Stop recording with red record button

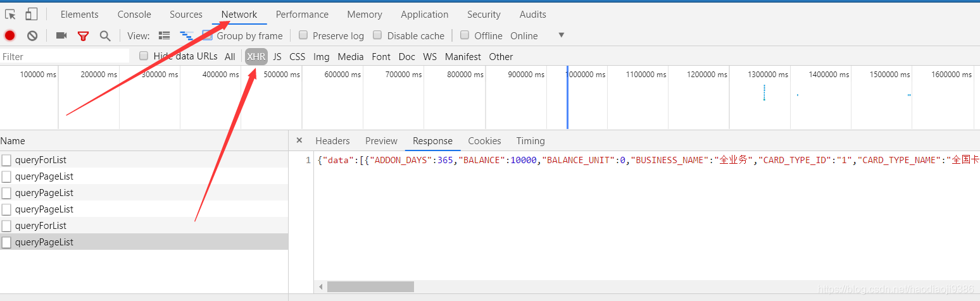10,35
